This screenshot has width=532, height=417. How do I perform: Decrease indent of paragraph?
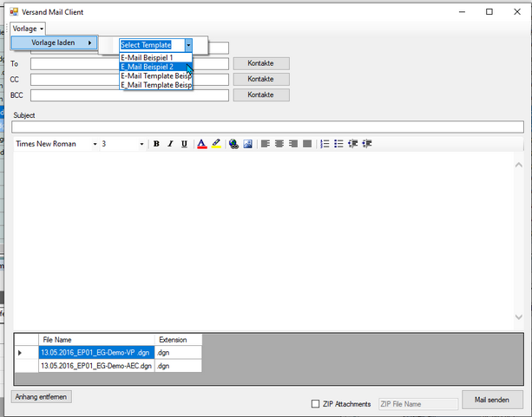pos(353,144)
